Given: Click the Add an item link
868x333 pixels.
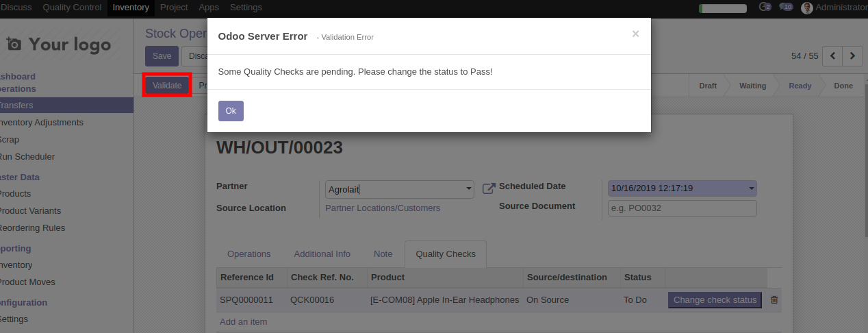Looking at the screenshot, I should (x=243, y=322).
